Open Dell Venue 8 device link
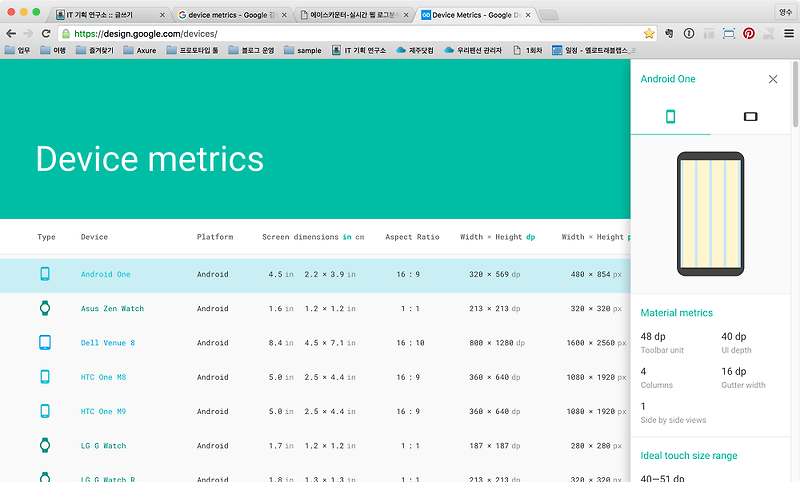The height and width of the screenshot is (482, 800). [108, 343]
